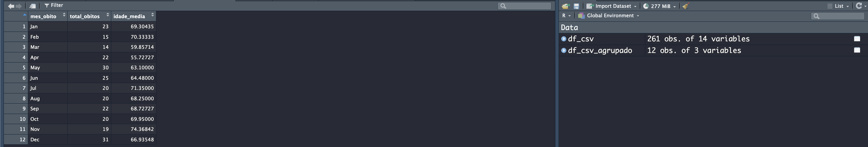Open the Import Dataset dropdown
This screenshot has height=147, width=868.
point(611,6)
